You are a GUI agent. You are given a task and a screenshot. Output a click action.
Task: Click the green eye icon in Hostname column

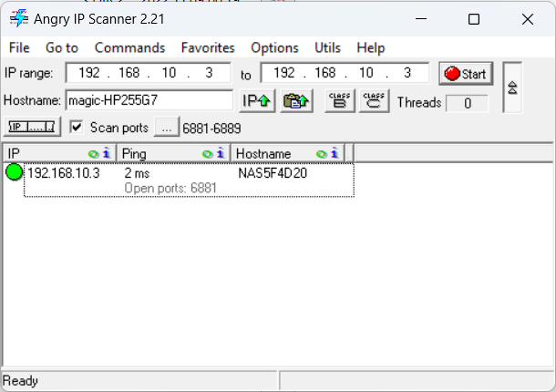pos(321,154)
